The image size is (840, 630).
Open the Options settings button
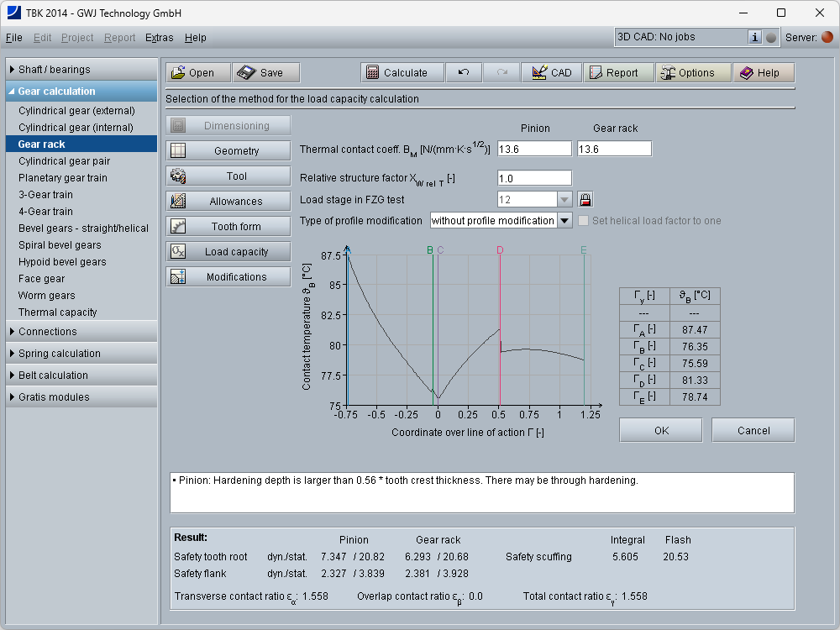(x=686, y=73)
